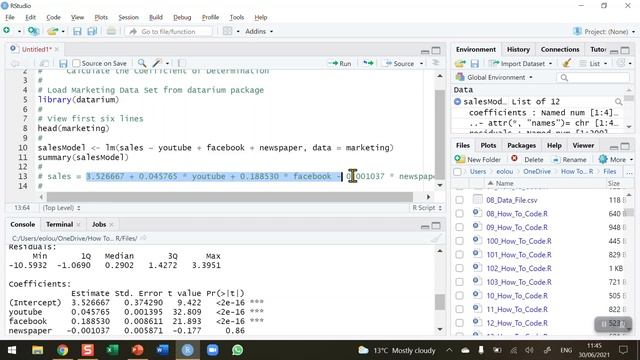This screenshot has height=360, width=640.
Task: Open the Open File folder icon
Action: coord(52,31)
